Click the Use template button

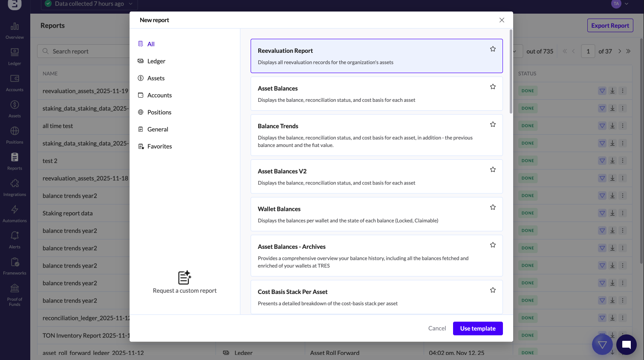point(477,328)
